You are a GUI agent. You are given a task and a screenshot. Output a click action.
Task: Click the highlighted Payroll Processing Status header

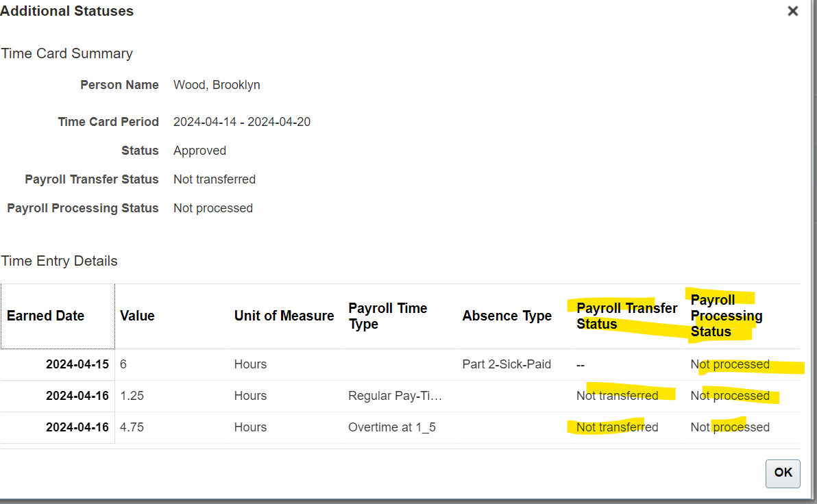point(726,316)
